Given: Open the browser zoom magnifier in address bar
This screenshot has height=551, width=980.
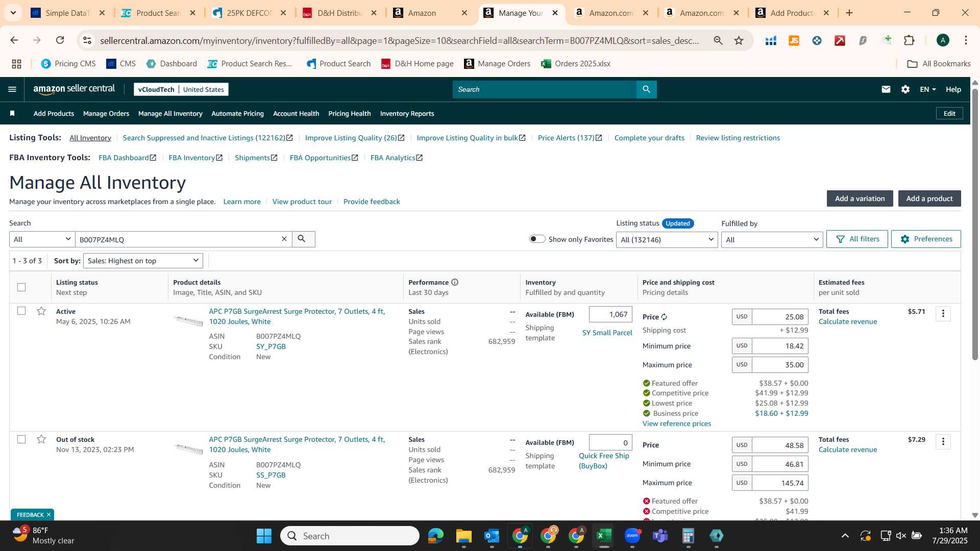Looking at the screenshot, I should click(718, 40).
